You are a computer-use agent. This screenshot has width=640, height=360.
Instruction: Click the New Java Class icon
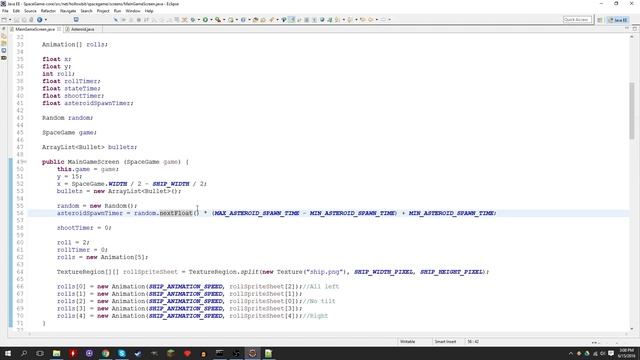coord(243,20)
